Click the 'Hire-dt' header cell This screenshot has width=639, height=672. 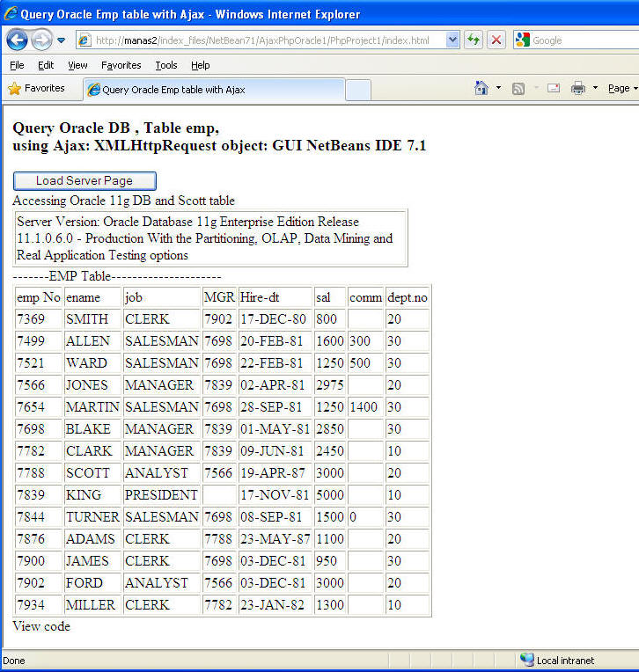[275, 297]
